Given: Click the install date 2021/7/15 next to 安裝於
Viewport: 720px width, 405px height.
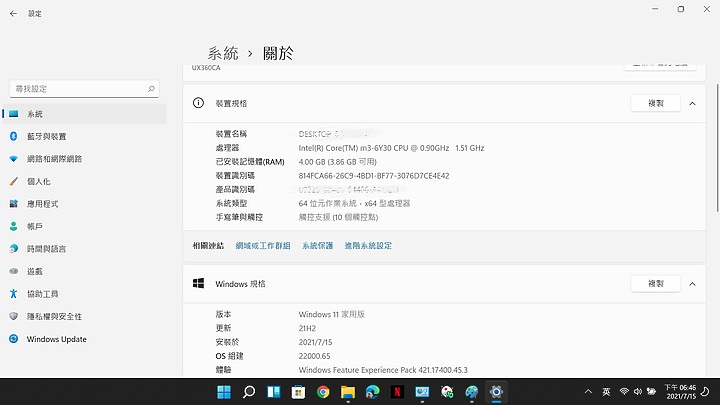Looking at the screenshot, I should coord(315,342).
